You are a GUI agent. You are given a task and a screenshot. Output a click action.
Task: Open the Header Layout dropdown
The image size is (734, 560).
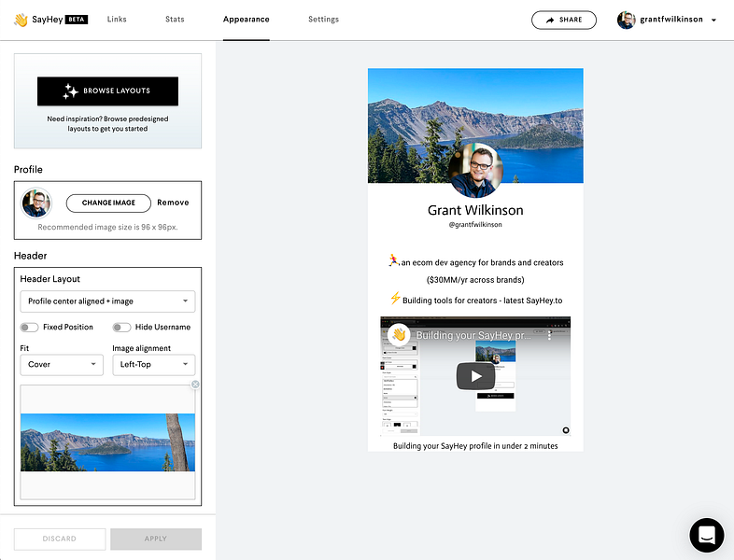107,301
